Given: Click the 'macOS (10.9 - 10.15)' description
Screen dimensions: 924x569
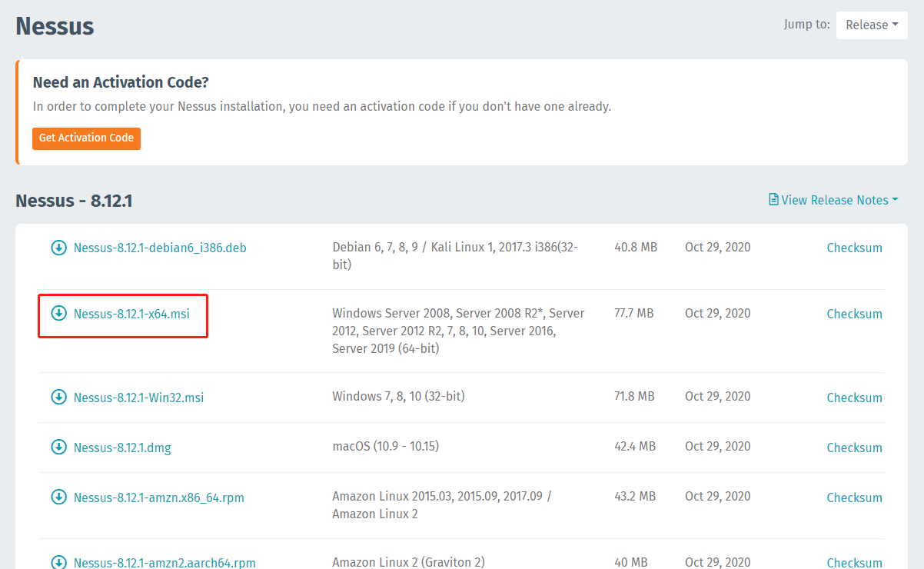Looking at the screenshot, I should tap(386, 446).
